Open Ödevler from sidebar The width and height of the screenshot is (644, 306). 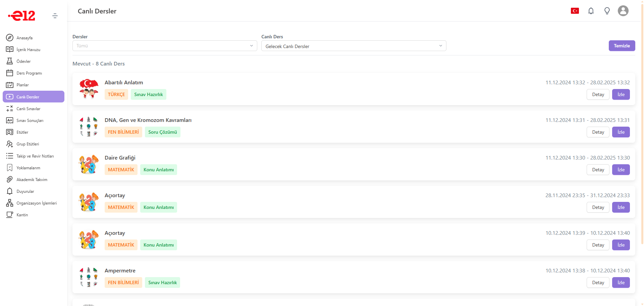[23, 61]
